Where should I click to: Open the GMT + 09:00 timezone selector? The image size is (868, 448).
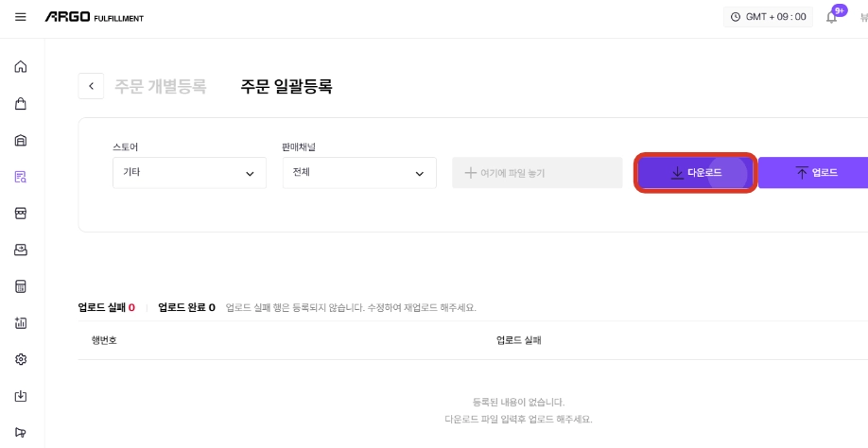(769, 17)
